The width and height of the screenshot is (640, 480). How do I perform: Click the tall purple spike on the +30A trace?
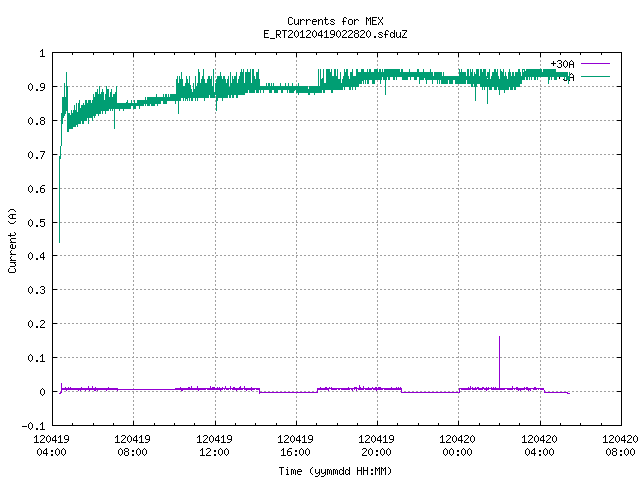499,362
